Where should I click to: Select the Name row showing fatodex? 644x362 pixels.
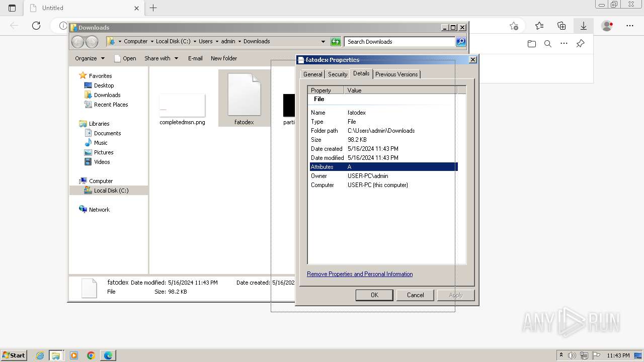pyautogui.click(x=383, y=113)
